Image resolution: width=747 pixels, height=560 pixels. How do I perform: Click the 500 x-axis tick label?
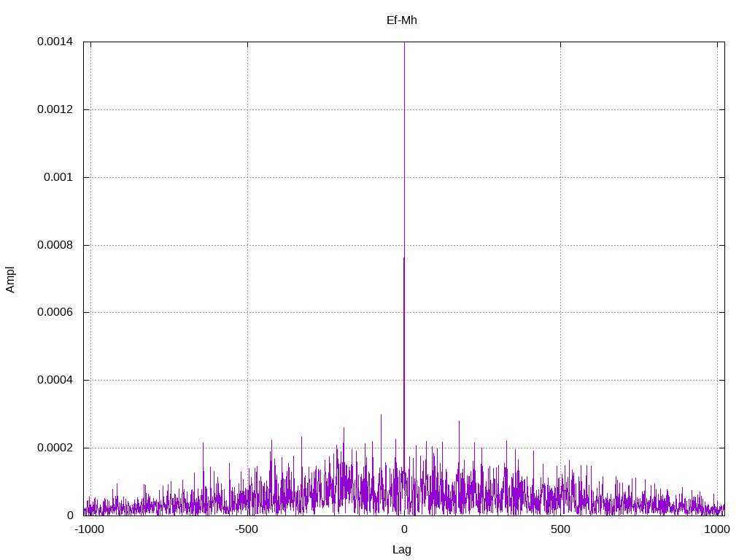[x=560, y=529]
